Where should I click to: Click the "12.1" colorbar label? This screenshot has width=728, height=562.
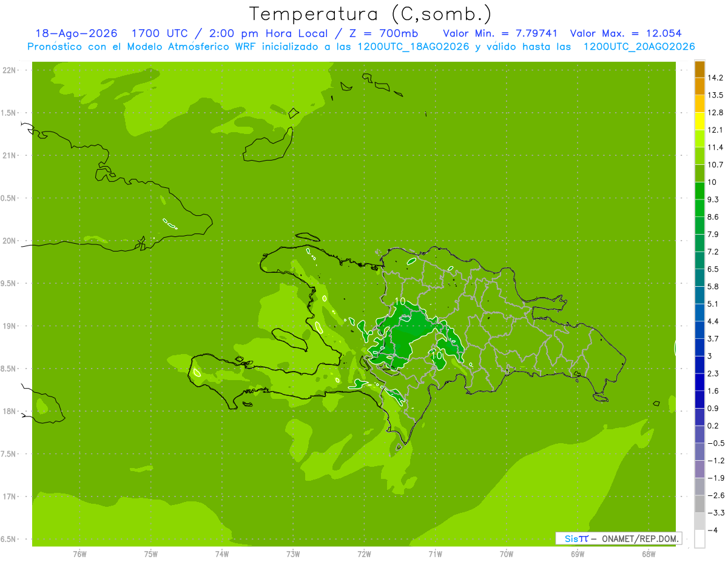tap(715, 130)
